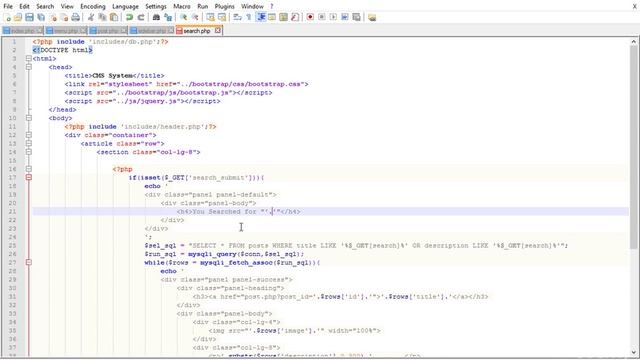640x360 pixels.
Task: Click the Redo arrow icon
Action: [141, 17]
